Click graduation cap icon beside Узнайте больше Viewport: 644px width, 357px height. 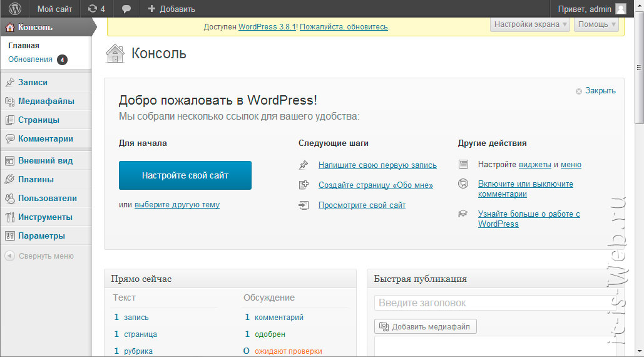[463, 214]
